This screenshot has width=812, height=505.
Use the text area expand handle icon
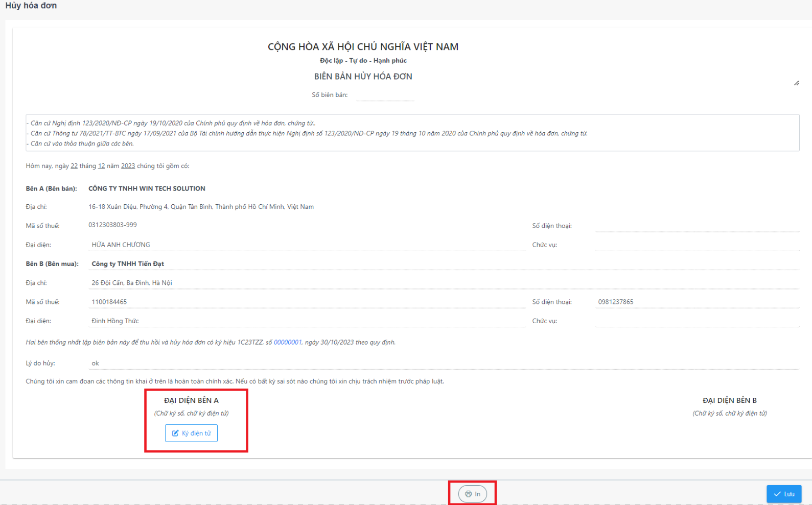tap(796, 83)
